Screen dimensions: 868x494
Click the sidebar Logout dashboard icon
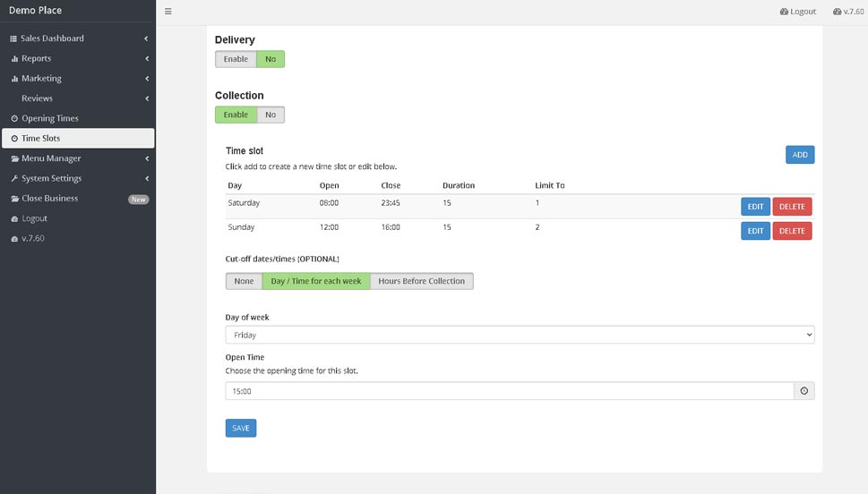point(14,218)
